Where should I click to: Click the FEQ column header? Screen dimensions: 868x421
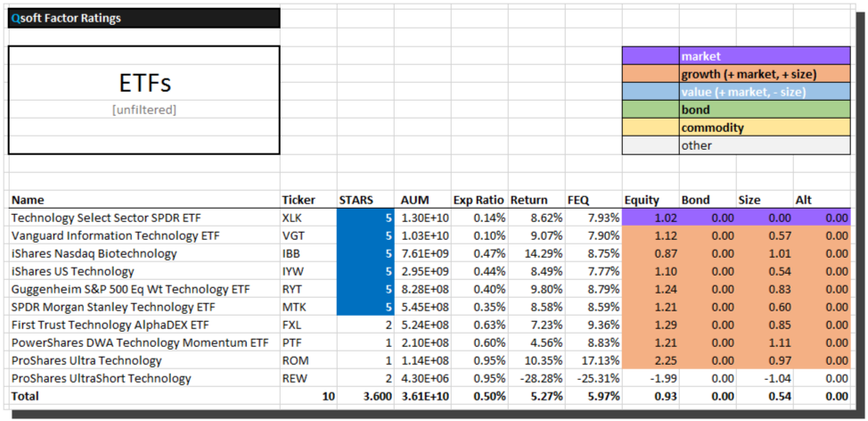[594, 200]
